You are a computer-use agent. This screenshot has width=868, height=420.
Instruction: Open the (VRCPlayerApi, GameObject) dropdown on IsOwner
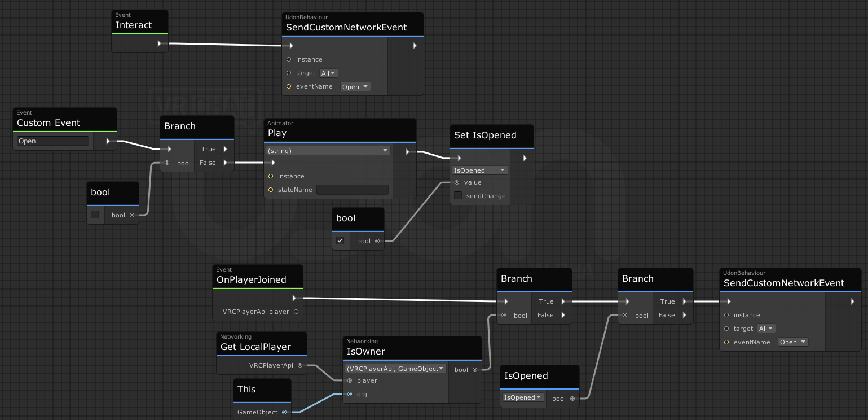(x=396, y=369)
